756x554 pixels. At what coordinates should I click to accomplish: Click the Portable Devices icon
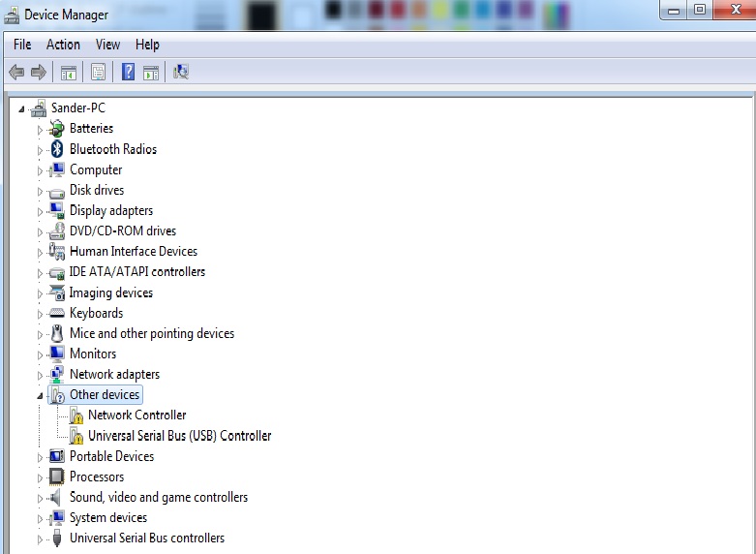(57, 456)
